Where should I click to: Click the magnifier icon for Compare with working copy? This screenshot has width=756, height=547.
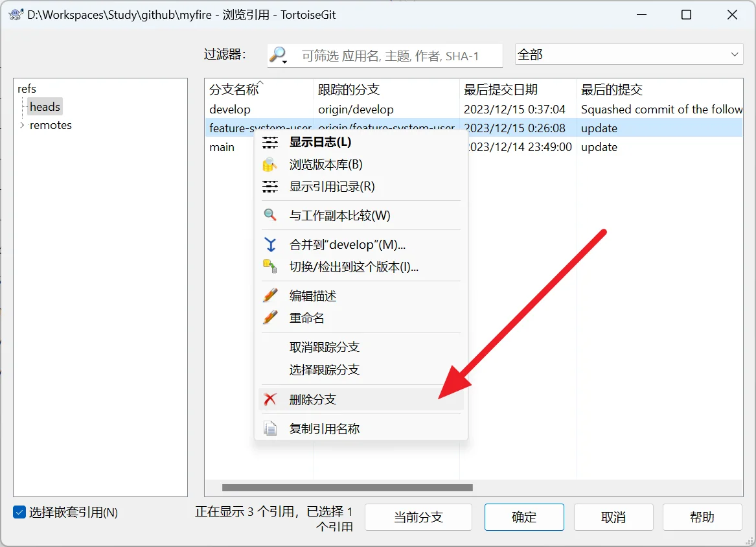point(270,215)
